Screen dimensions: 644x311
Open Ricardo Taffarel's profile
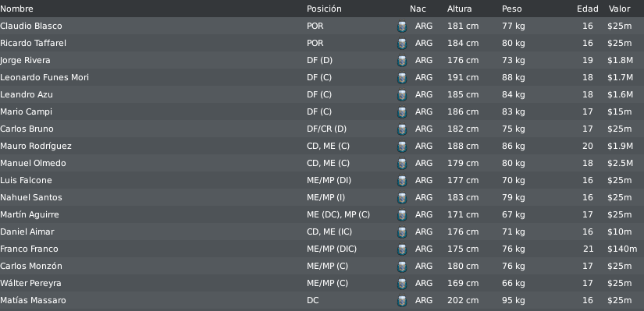pyautogui.click(x=33, y=43)
